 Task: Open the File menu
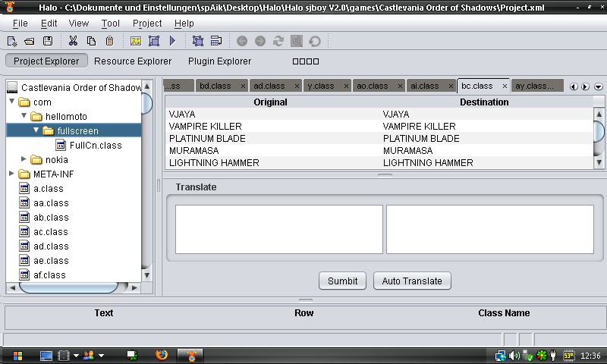pos(20,24)
